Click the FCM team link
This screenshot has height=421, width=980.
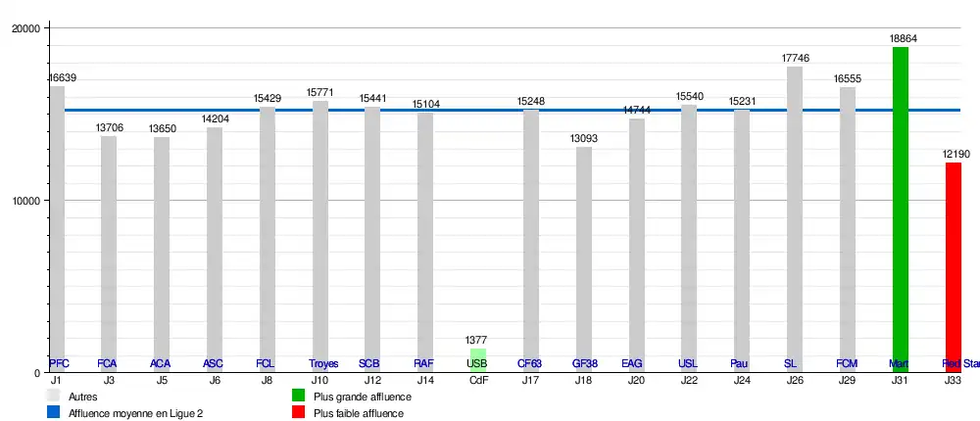tap(848, 364)
